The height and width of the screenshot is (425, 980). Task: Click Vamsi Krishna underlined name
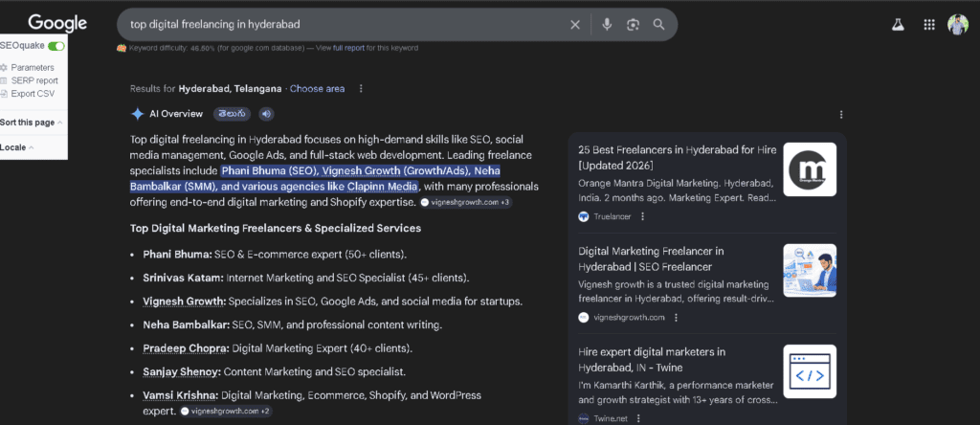pos(181,395)
